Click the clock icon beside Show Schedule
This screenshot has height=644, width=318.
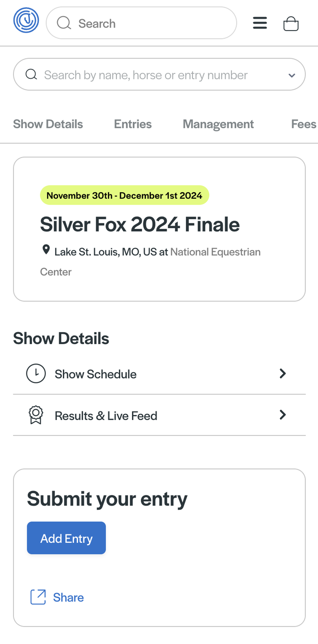coord(36,373)
